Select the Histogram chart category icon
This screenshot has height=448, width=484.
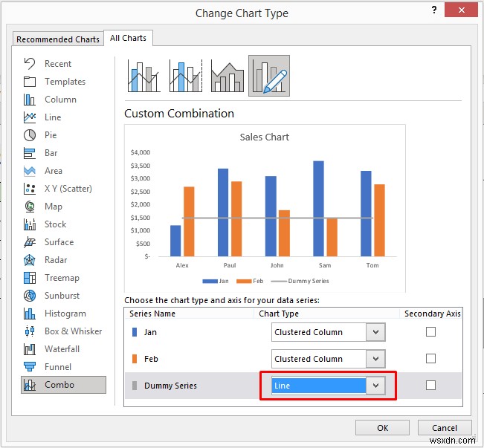[x=30, y=314]
